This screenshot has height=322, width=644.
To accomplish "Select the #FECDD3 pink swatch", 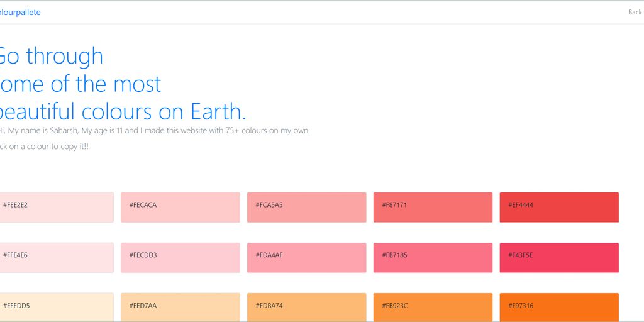I will tap(180, 258).
